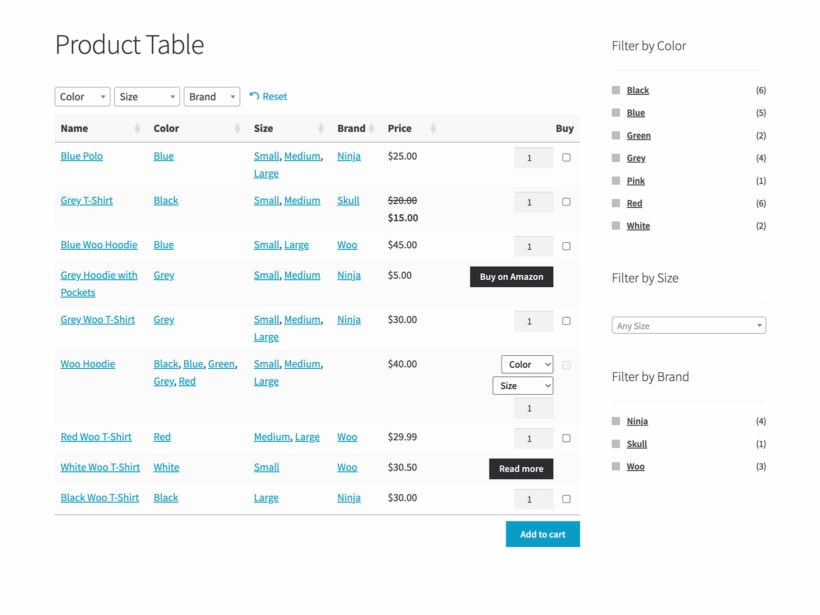Viewport: 820px width, 615px height.
Task: Check the Buy checkbox for Blue Polo
Action: point(564,157)
